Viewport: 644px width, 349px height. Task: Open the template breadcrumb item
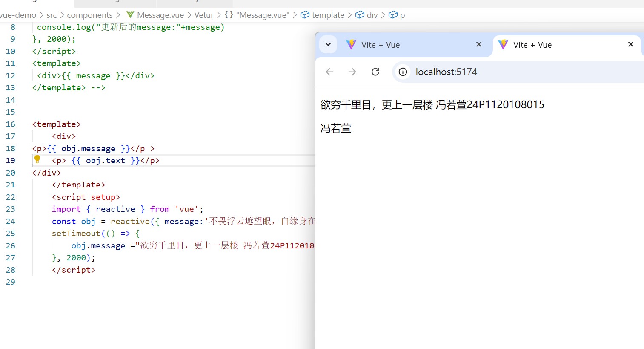click(328, 15)
